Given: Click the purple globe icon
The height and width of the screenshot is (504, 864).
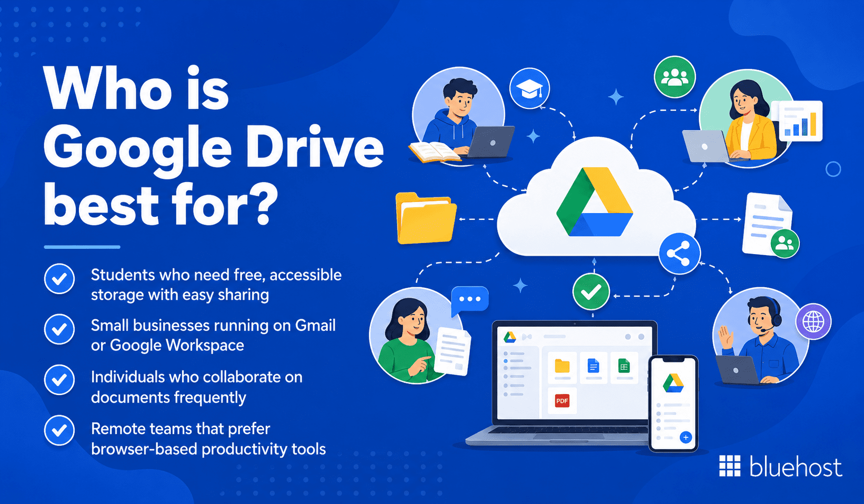Looking at the screenshot, I should 813,321.
